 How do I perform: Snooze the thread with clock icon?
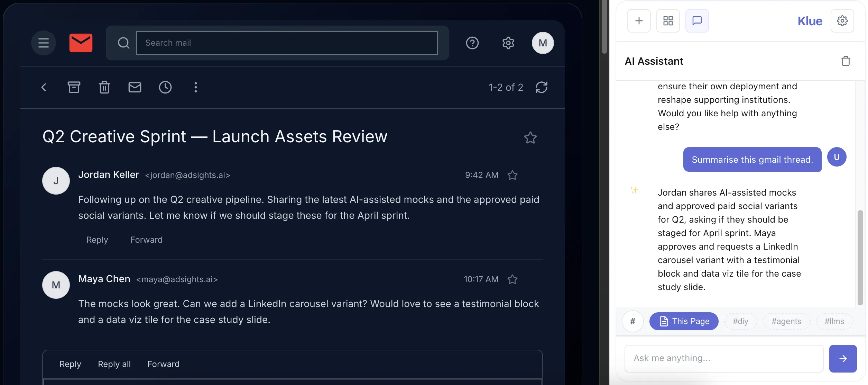point(165,87)
